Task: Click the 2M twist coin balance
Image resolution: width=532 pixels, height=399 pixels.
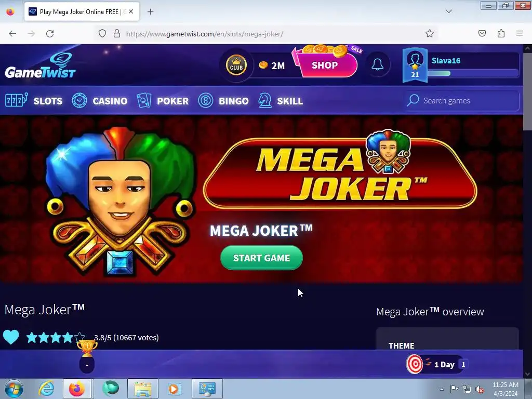Action: click(272, 65)
